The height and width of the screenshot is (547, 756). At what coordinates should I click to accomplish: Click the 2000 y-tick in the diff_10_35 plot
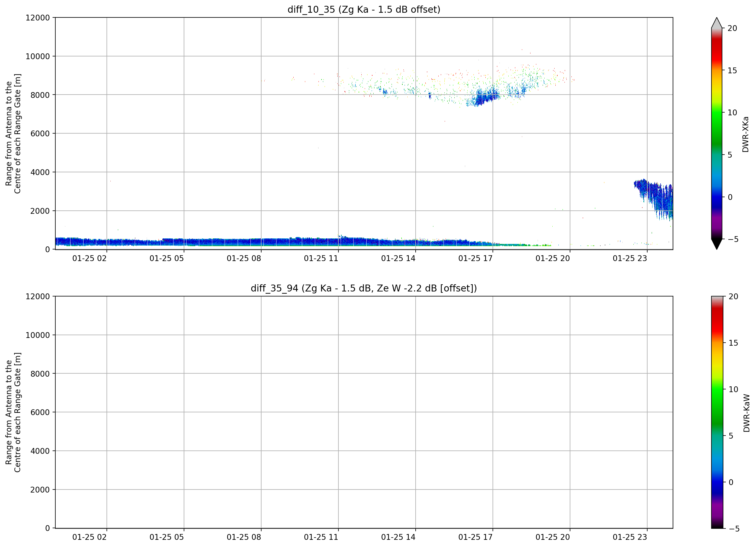40,211
